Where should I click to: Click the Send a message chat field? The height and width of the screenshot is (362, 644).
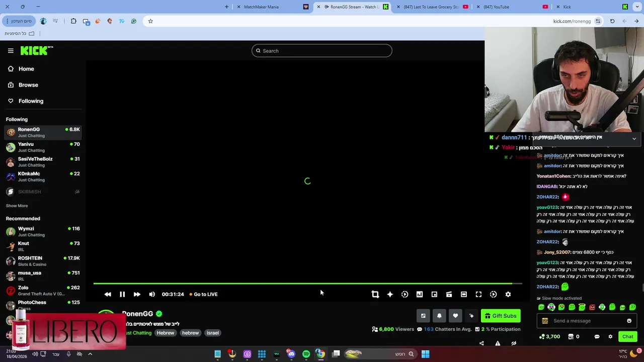(x=587, y=321)
